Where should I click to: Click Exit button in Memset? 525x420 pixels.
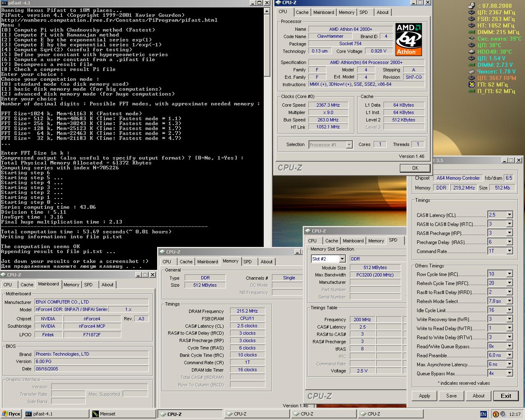506,396
